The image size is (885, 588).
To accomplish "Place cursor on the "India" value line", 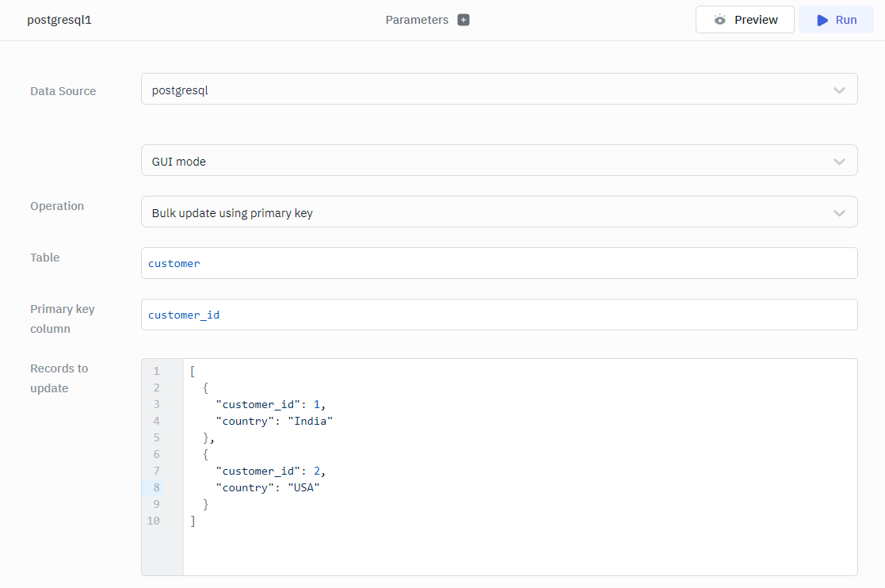I will [x=313, y=421].
